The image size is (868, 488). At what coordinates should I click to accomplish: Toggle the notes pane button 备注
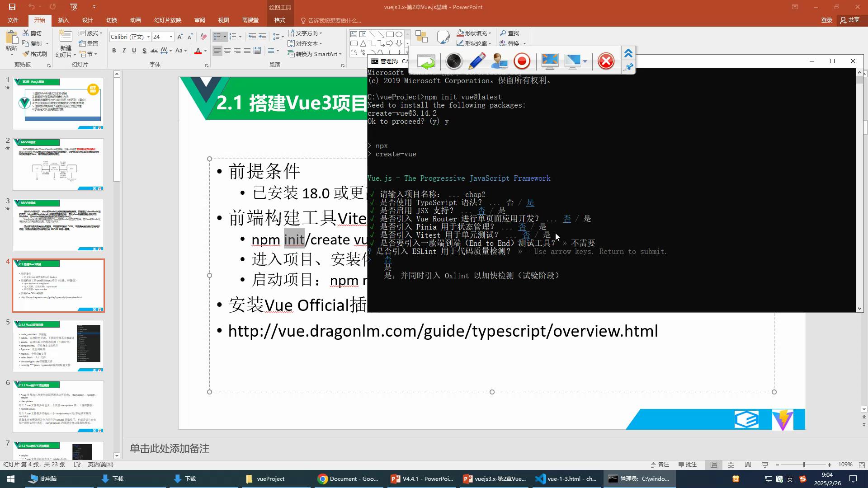[660, 465]
